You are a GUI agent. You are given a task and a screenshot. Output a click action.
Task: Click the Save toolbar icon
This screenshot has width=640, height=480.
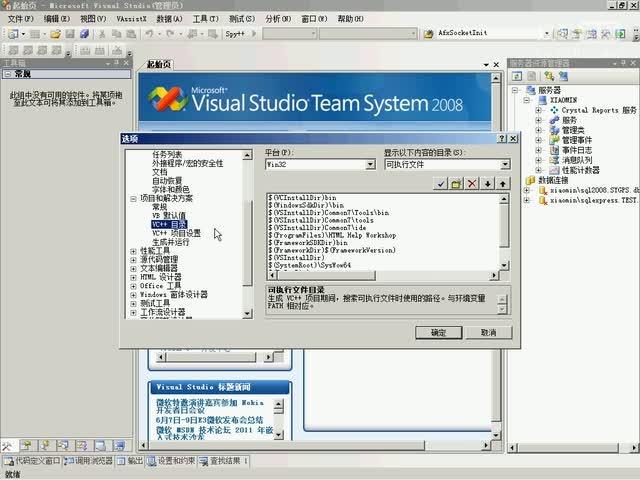click(x=70, y=34)
